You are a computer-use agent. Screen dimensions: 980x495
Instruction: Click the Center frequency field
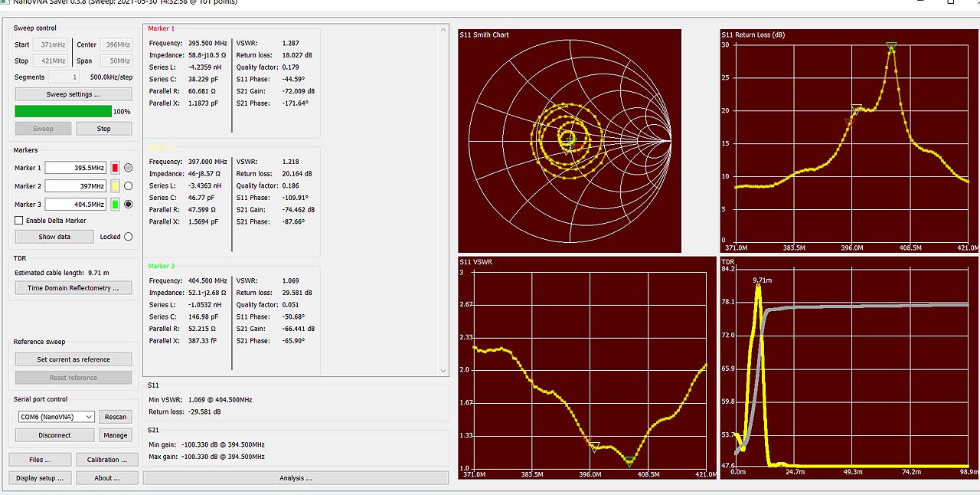pyautogui.click(x=117, y=44)
